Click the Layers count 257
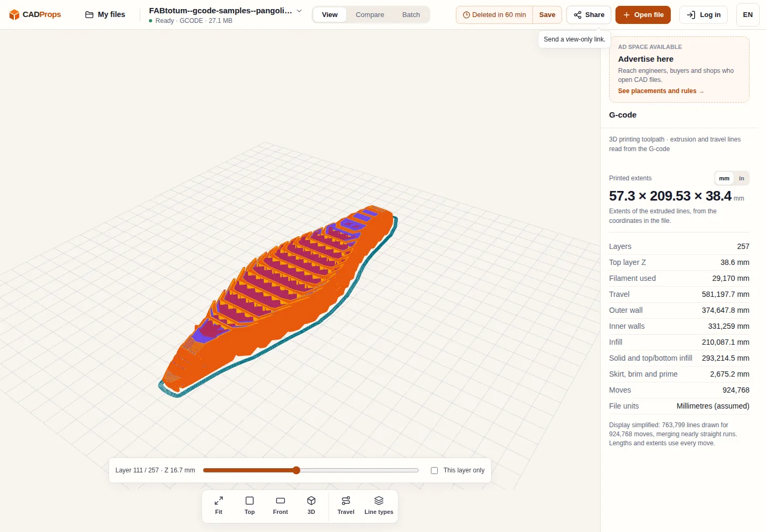The width and height of the screenshot is (766, 532). tap(743, 246)
